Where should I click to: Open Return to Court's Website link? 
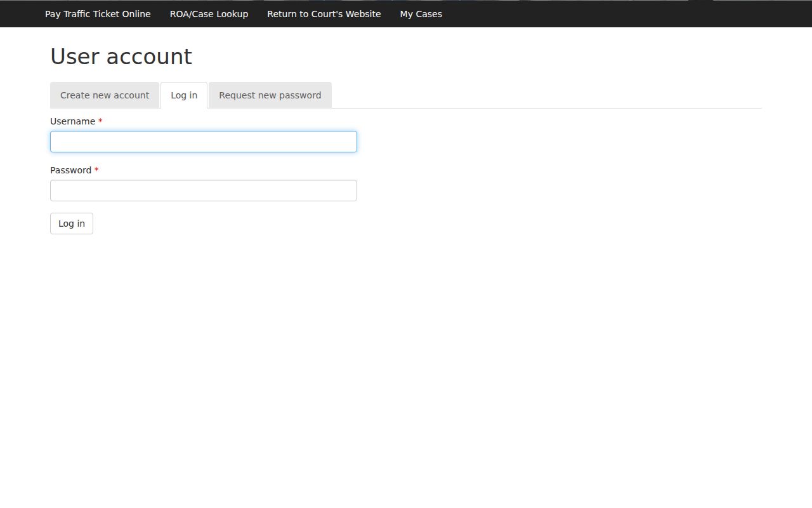[324, 14]
